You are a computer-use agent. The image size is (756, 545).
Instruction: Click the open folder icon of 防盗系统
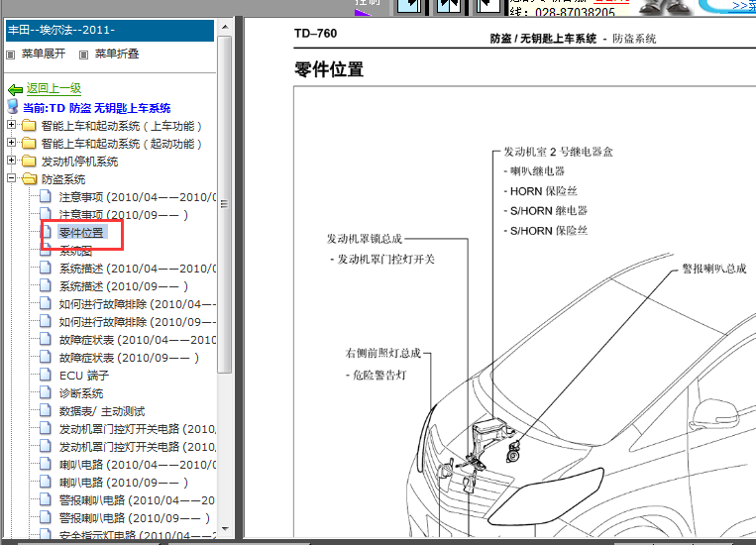coord(30,179)
